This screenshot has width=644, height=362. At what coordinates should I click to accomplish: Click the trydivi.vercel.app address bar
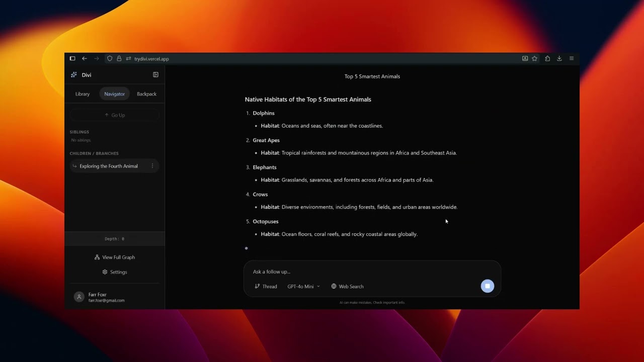click(151, 59)
